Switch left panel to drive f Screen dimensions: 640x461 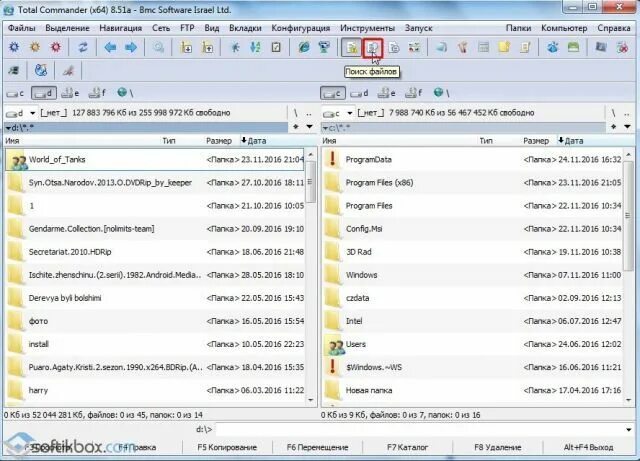click(97, 94)
